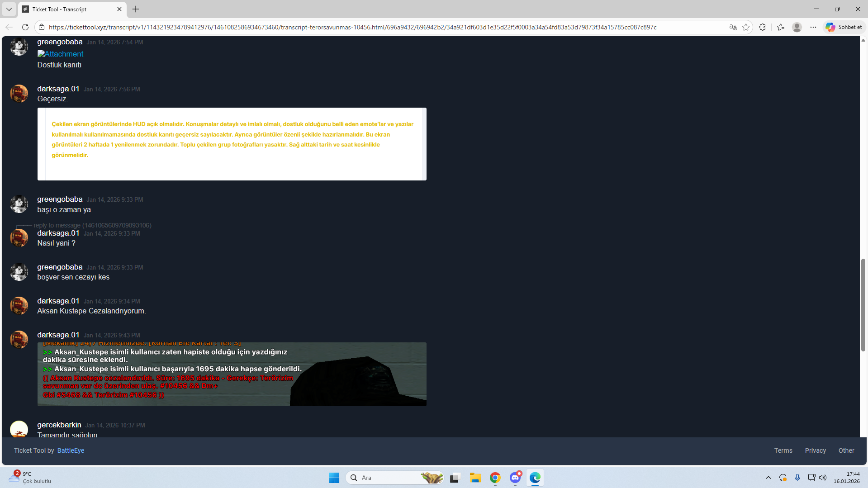Open the Terms link
Screen dimensions: 868x488
click(783, 450)
